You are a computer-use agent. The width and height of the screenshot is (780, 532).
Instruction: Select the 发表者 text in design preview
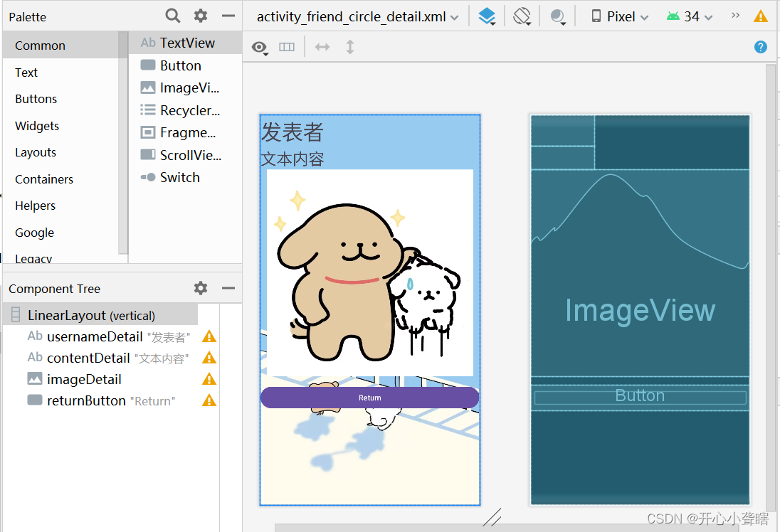(x=292, y=132)
